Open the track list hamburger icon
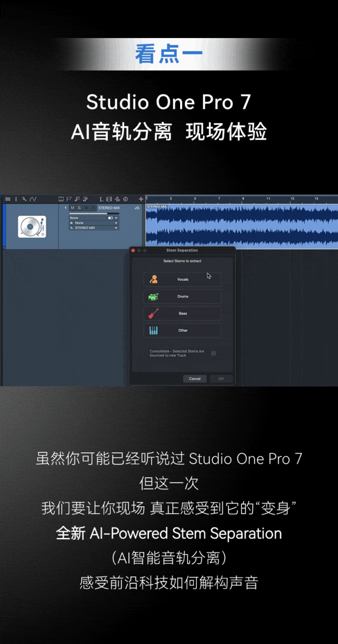338x644 pixels. [x=8, y=199]
